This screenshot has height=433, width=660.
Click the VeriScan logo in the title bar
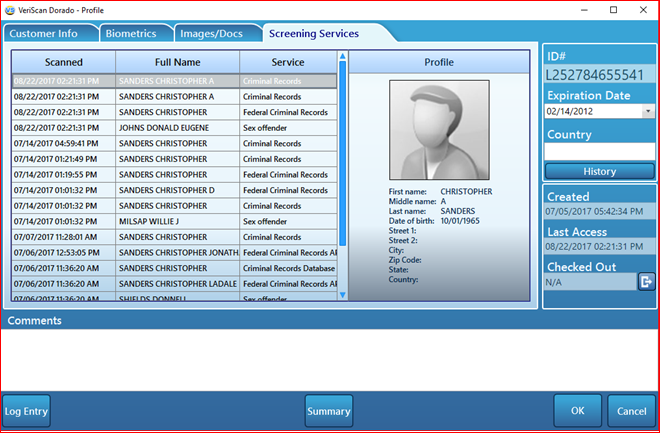tap(10, 10)
